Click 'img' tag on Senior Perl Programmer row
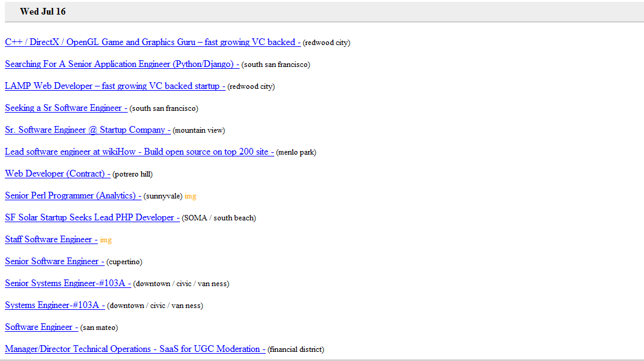 pos(190,196)
